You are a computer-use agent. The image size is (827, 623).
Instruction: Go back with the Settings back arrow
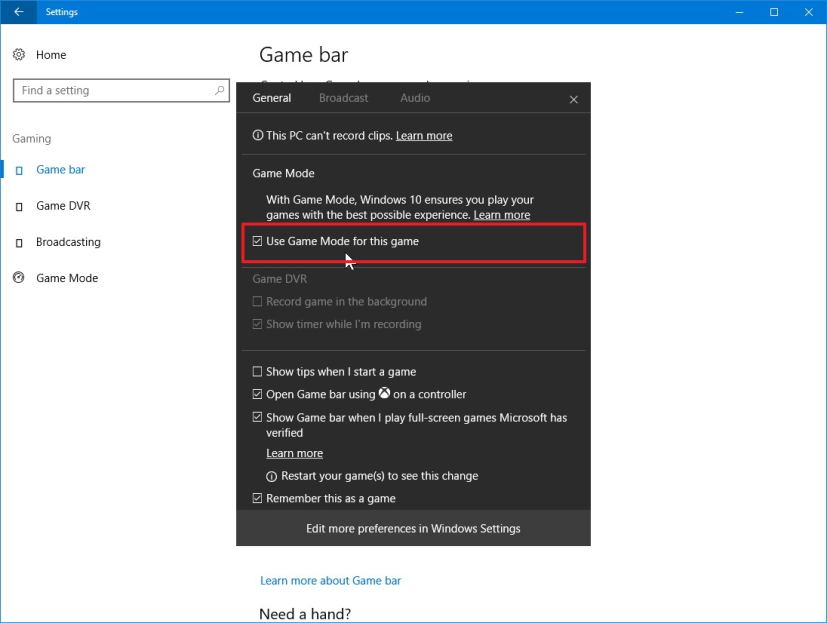point(18,12)
